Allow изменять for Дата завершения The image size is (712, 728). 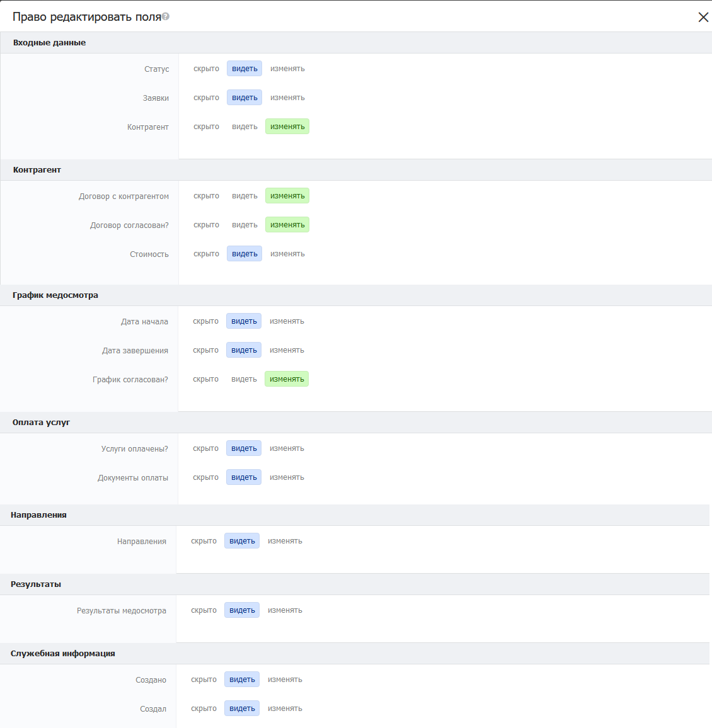pos(287,350)
